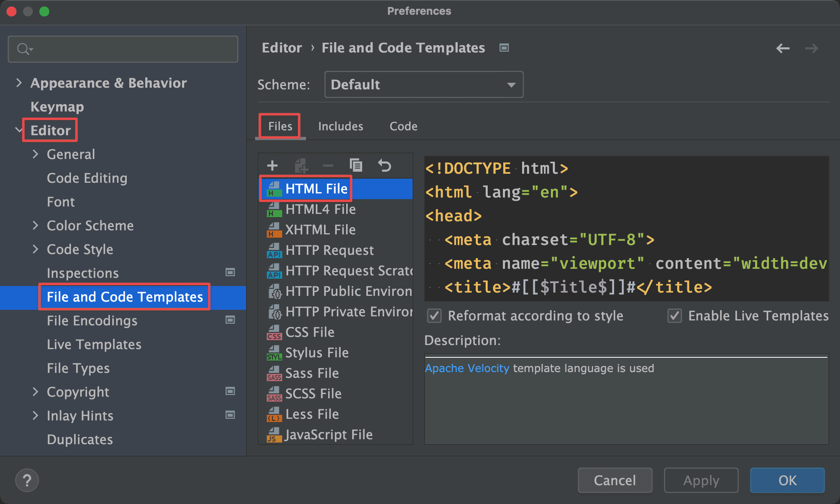Toggle Reformat according to style checkbox
Image resolution: width=840 pixels, height=504 pixels.
coord(434,316)
